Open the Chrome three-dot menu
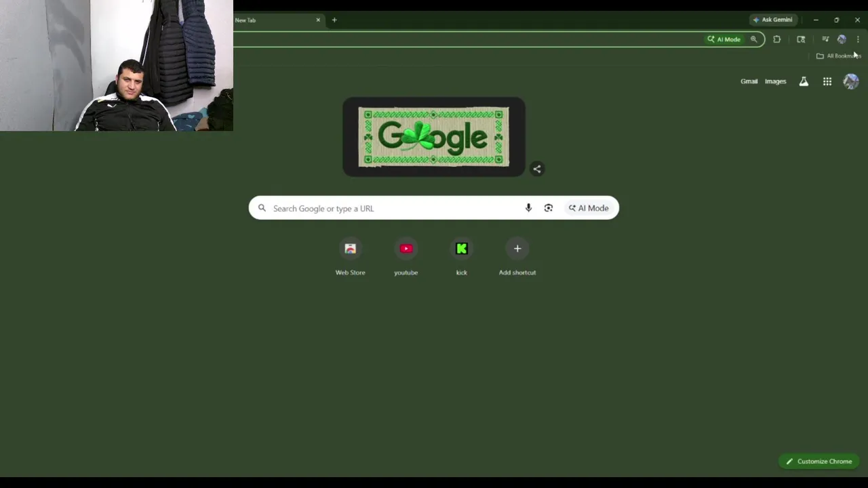Image resolution: width=868 pixels, height=488 pixels. point(858,39)
